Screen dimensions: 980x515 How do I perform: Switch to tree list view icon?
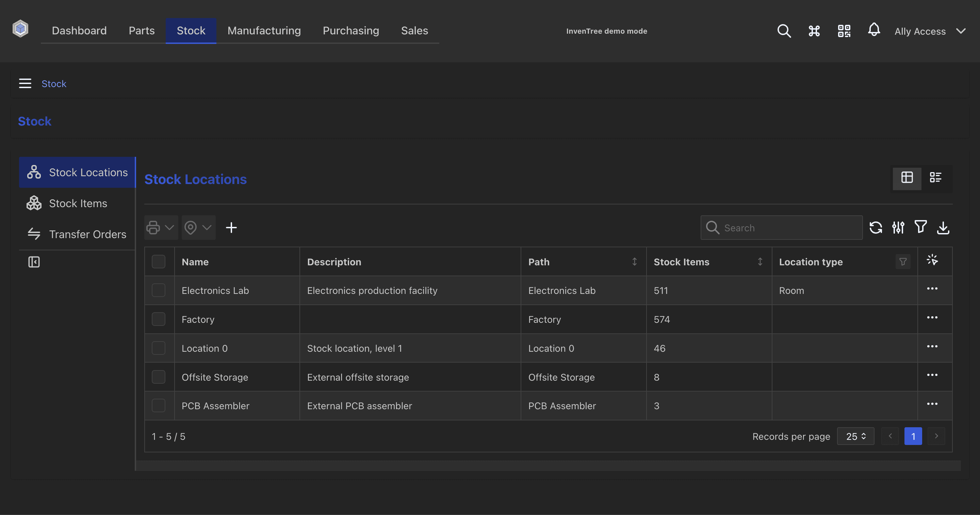(935, 177)
